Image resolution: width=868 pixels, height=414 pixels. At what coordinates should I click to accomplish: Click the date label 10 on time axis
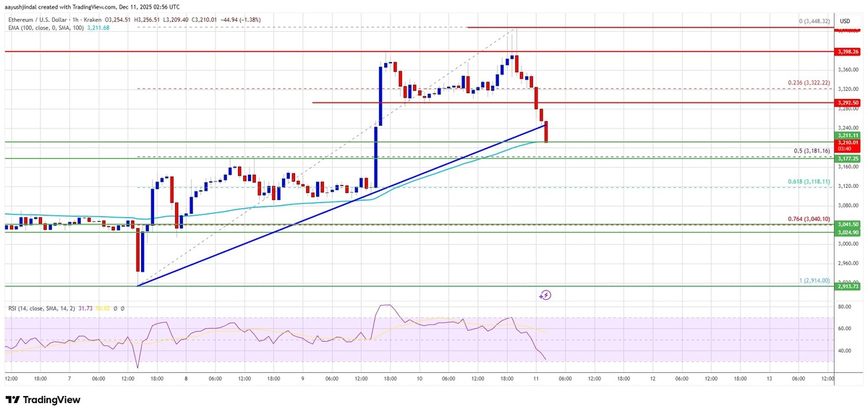[x=420, y=378]
